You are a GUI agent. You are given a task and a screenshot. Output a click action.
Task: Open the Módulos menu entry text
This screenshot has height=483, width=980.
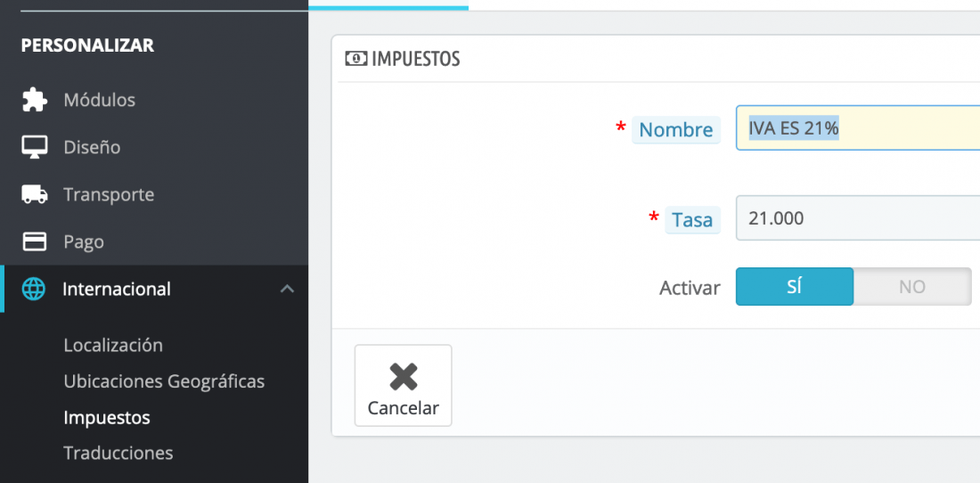pos(100,100)
